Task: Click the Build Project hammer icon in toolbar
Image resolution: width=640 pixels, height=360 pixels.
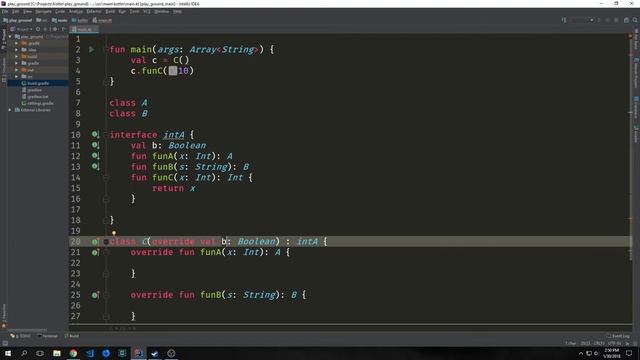Action: 564,20
